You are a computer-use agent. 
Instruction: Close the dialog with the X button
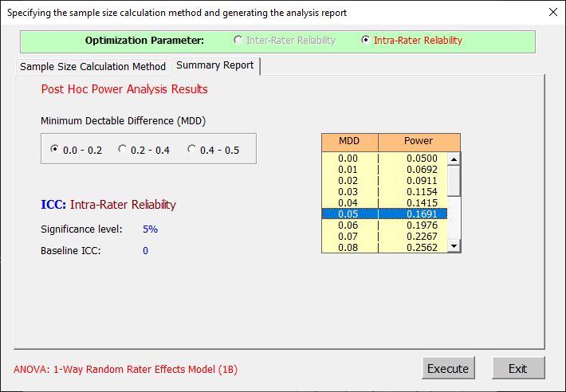click(x=553, y=12)
